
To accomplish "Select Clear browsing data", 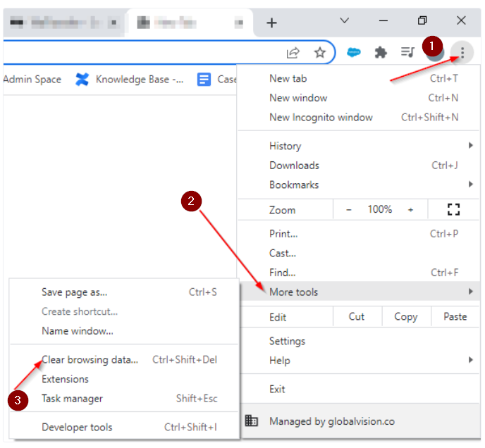I will point(90,359).
